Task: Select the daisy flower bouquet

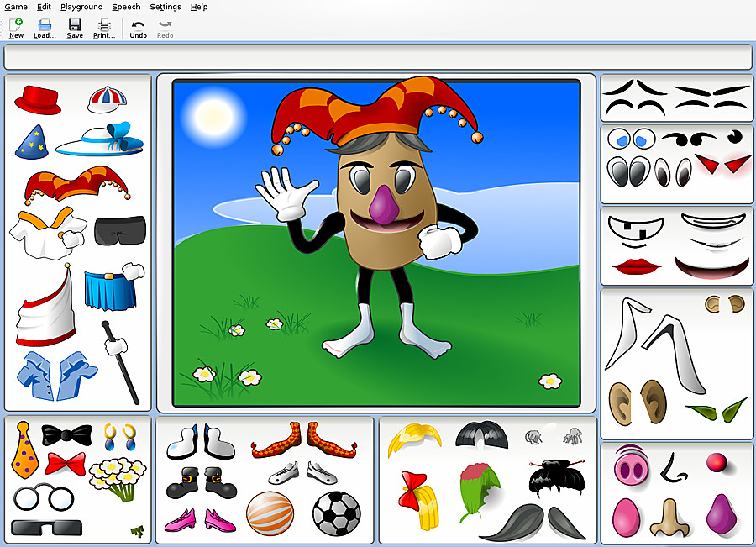Action: click(x=118, y=478)
